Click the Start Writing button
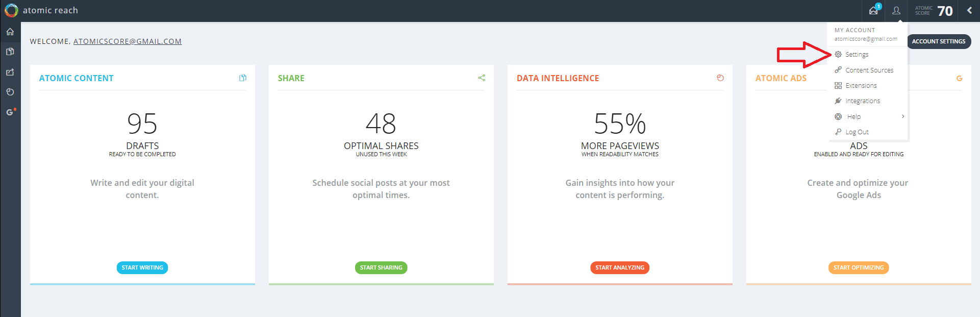The height and width of the screenshot is (317, 980). coord(142,267)
